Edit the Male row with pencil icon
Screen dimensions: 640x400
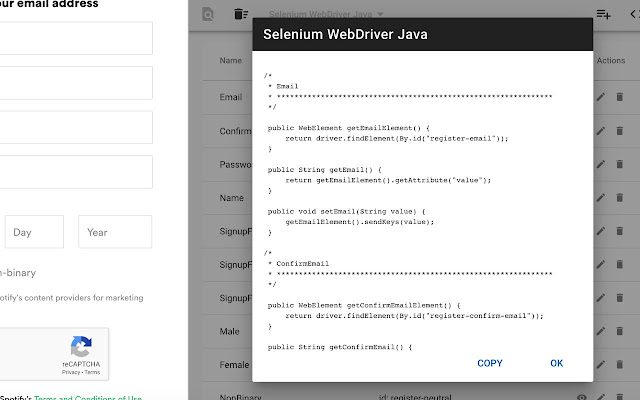601,331
